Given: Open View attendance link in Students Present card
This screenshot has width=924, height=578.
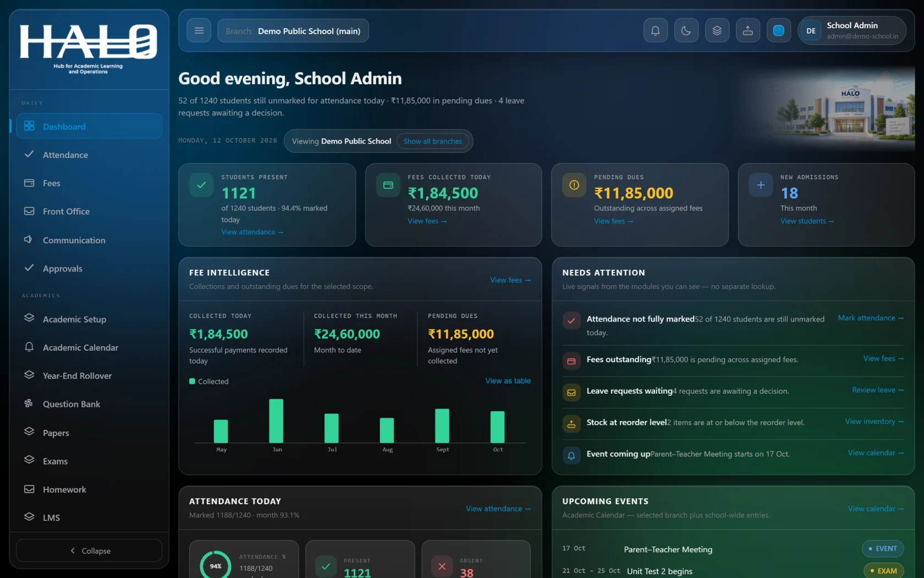Looking at the screenshot, I should tap(252, 232).
